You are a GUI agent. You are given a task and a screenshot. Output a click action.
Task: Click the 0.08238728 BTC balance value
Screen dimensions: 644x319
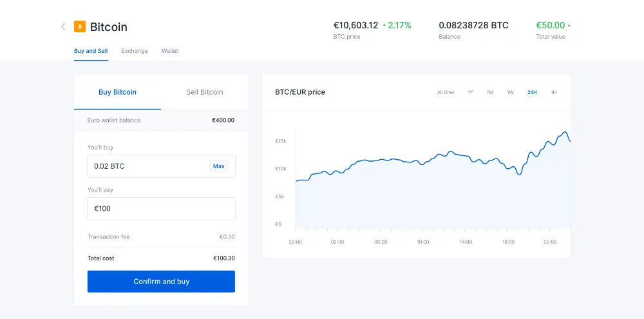(473, 26)
